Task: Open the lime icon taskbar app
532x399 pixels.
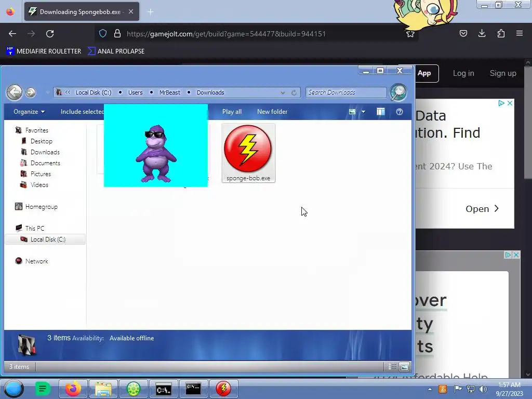Action: coord(134,389)
